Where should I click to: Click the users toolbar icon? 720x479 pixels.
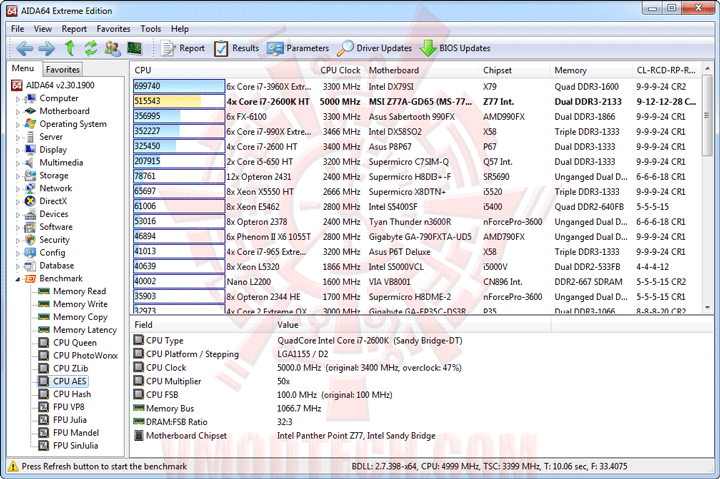coord(112,48)
